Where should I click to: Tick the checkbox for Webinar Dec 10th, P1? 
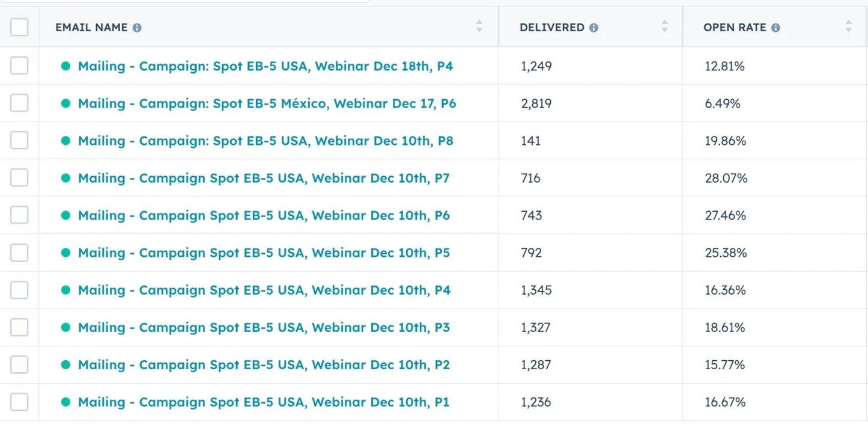click(19, 402)
